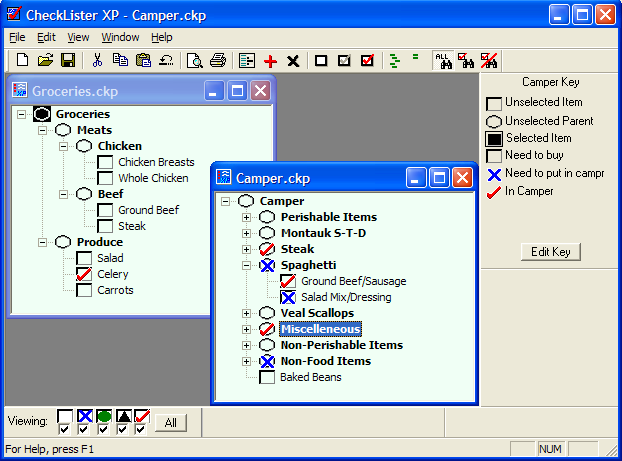Screen dimensions: 622x461
Task: Click the green expand tree icon
Action: (x=394, y=61)
